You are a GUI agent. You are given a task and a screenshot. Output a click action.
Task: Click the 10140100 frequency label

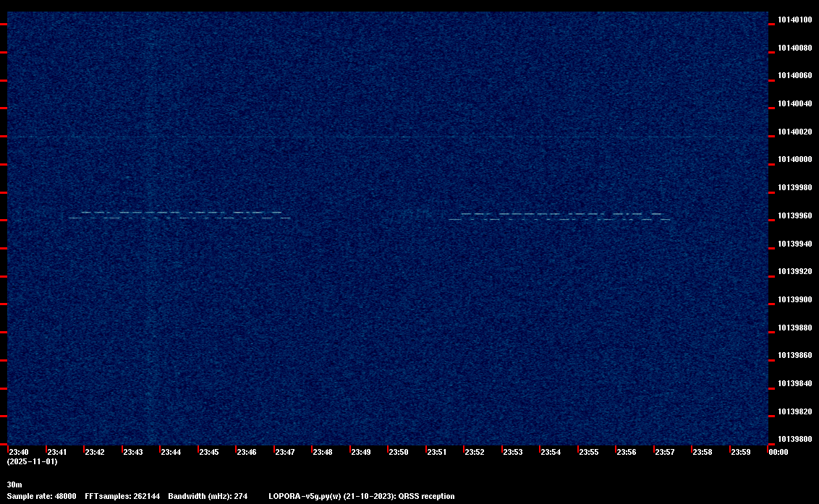click(x=795, y=20)
